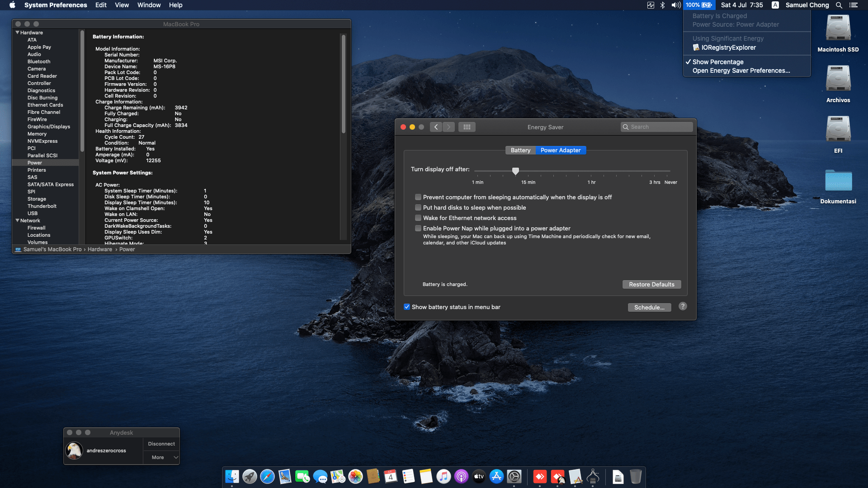
Task: Click the Show All grid icon in Energy Saver
Action: tap(467, 127)
